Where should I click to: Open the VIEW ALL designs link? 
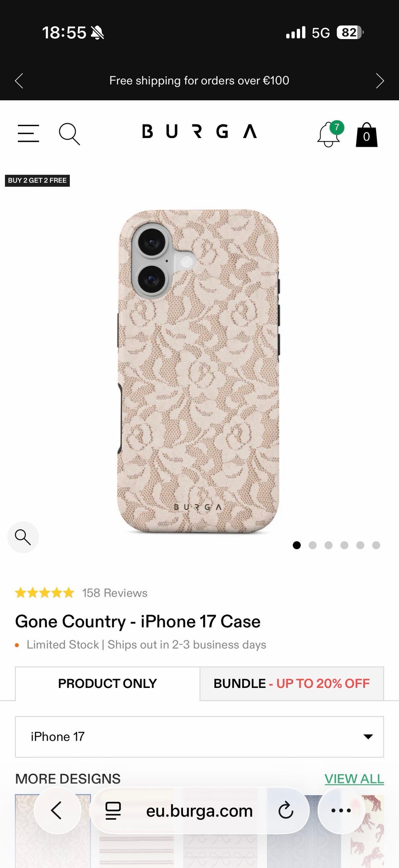(354, 779)
